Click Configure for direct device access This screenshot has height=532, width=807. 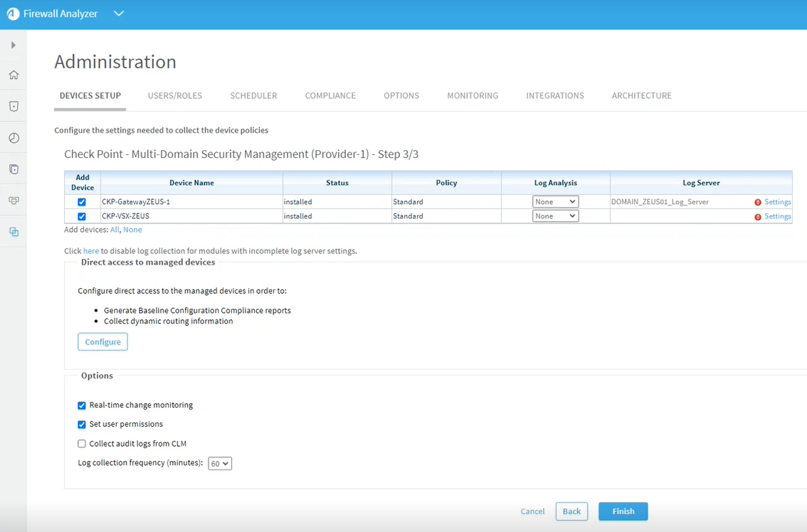102,342
